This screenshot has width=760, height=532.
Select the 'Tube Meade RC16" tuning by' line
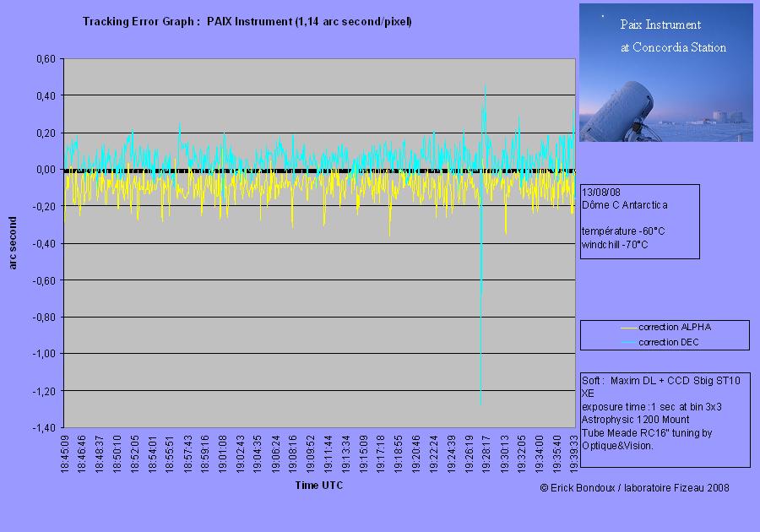[647, 433]
